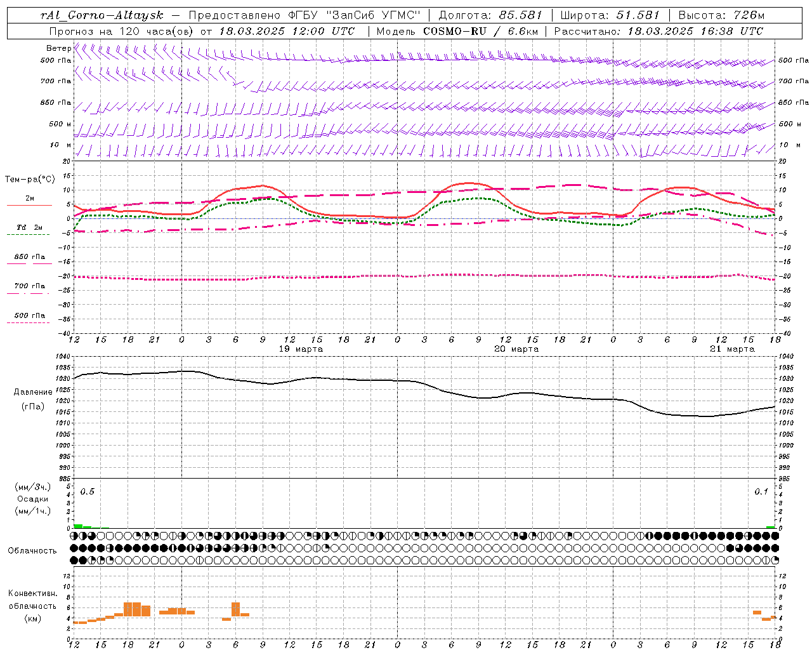
Task: Click the green precipitation bar at forecast end
Action: click(x=770, y=527)
